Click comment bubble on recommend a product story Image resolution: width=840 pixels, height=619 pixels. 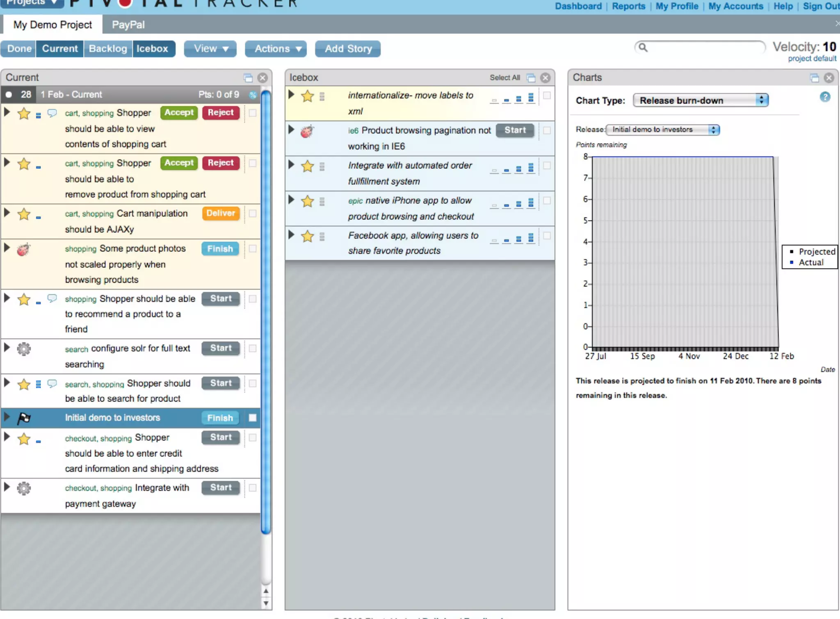[x=52, y=298]
